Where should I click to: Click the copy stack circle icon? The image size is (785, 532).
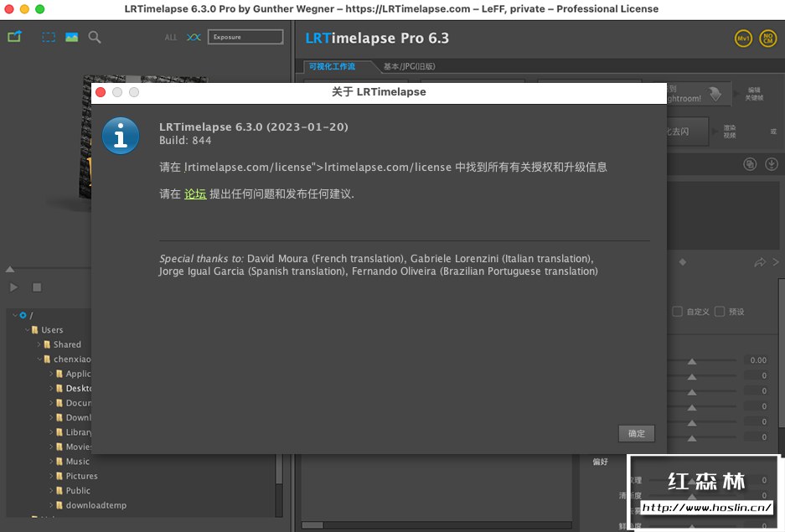[x=750, y=164]
